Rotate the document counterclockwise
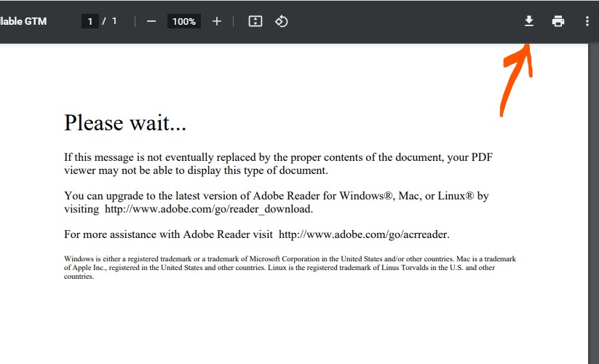Screen dimensions: 599x364 282,21
